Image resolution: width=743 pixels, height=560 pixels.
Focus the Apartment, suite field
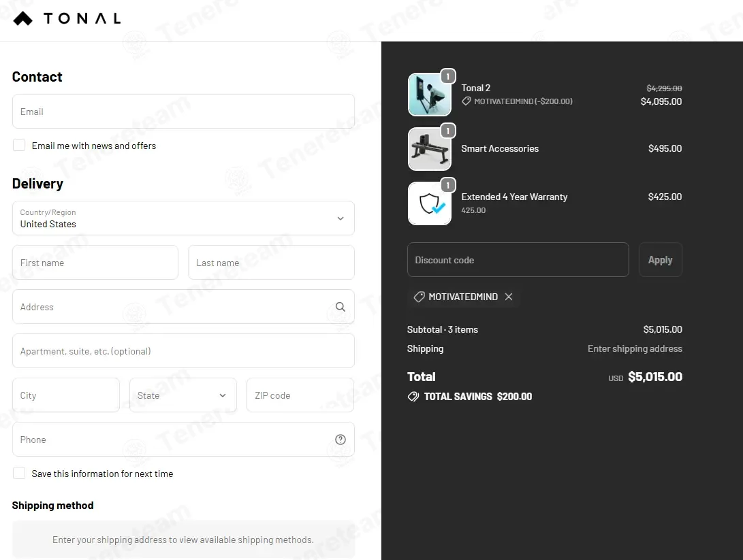coord(183,351)
